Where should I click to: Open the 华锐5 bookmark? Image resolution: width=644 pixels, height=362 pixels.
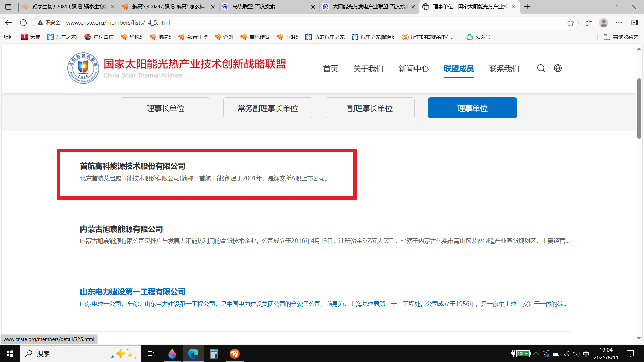coord(131,37)
